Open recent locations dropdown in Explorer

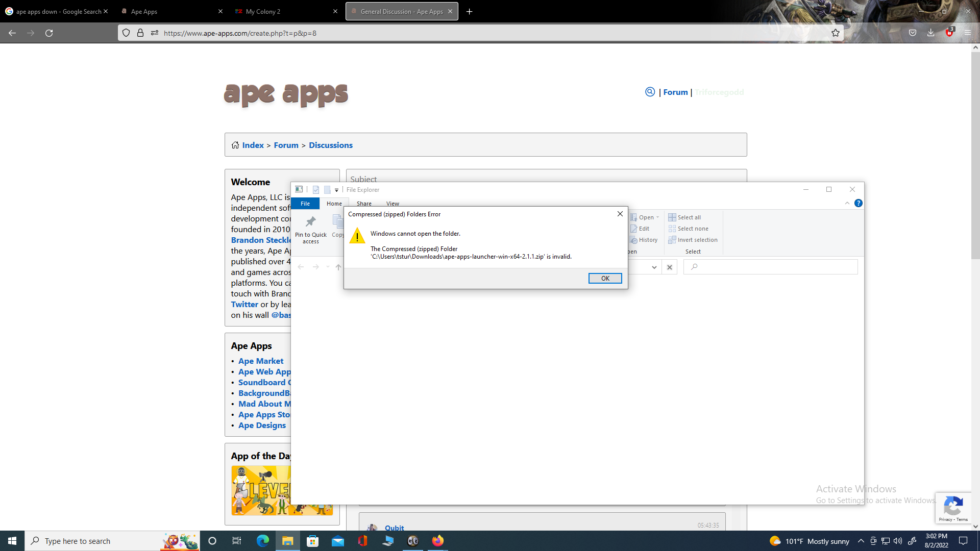pyautogui.click(x=328, y=267)
